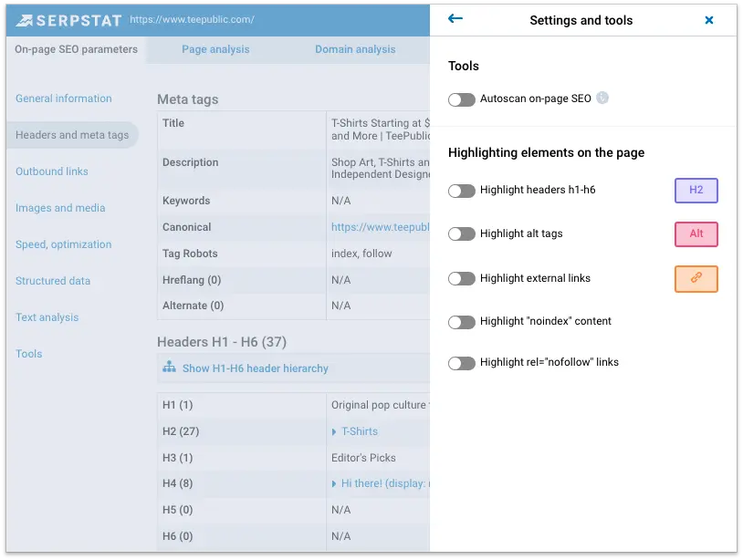This screenshot has height=560, width=743.
Task: Click the back arrow in Settings panel
Action: pos(455,19)
